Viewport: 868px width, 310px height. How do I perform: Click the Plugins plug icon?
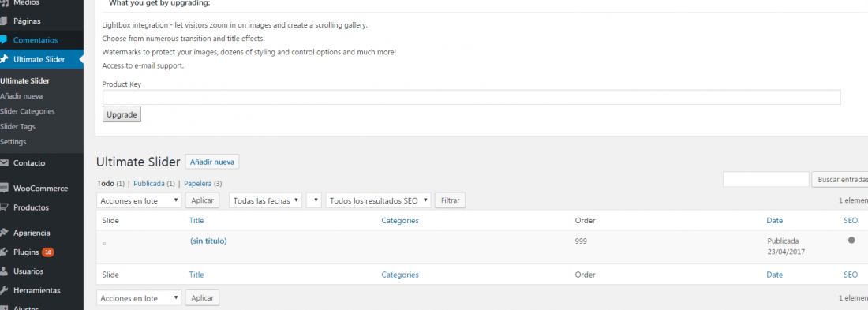4,252
